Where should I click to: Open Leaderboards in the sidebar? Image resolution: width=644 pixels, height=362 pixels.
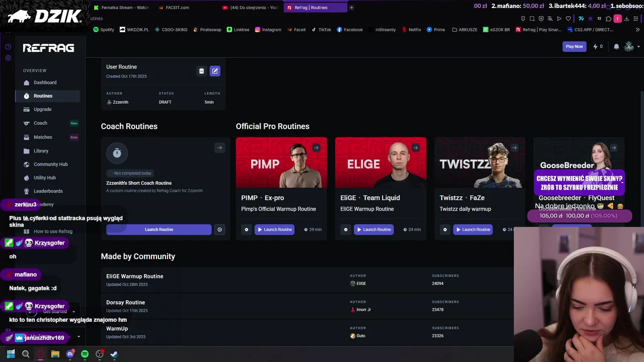tap(47, 191)
